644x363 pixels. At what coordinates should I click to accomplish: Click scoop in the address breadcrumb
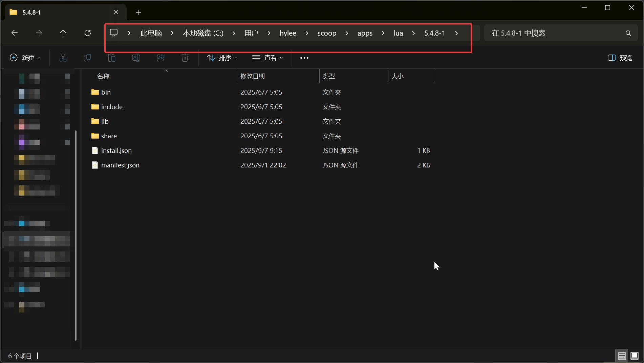click(327, 33)
